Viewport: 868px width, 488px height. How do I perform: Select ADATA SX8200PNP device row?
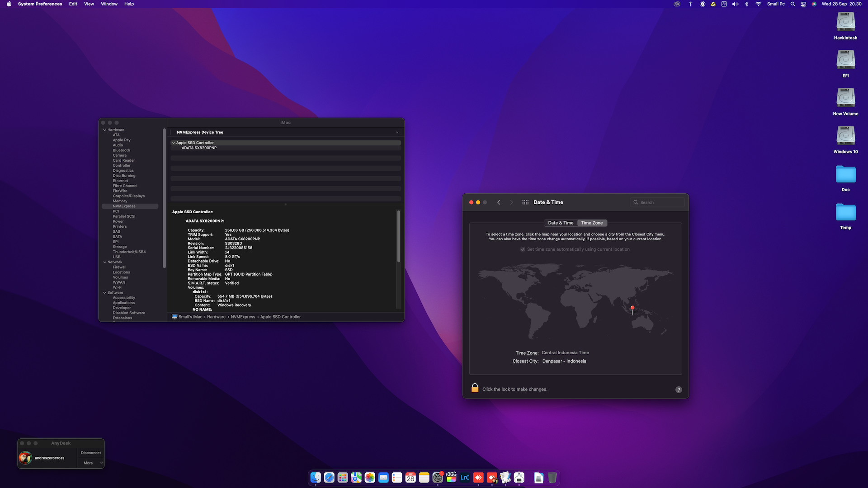(x=286, y=148)
